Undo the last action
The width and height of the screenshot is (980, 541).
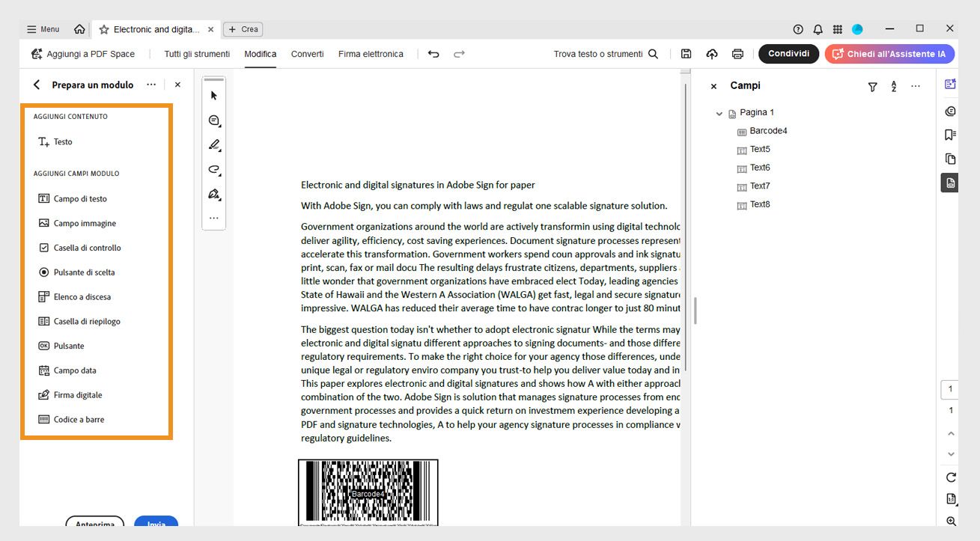click(433, 54)
